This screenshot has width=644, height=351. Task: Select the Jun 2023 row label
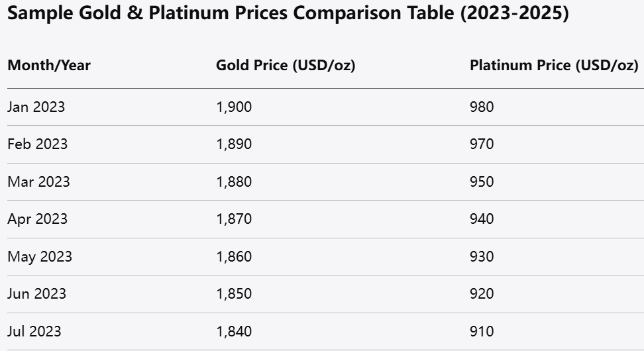(x=37, y=293)
